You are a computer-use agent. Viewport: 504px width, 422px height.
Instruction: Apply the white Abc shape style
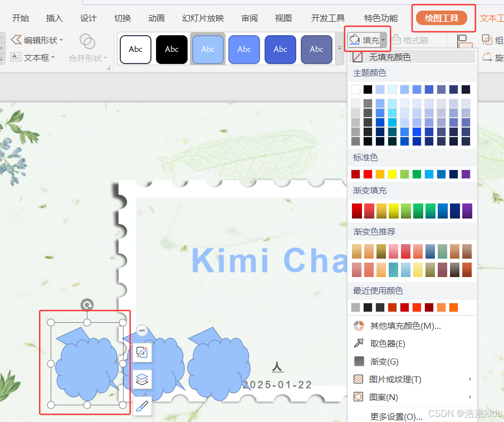tap(136, 49)
